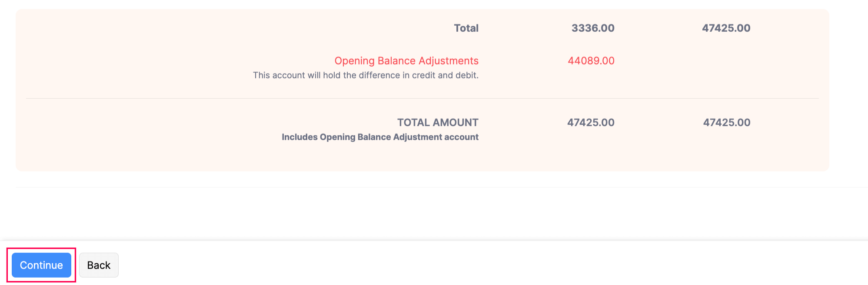Image resolution: width=868 pixels, height=285 pixels.
Task: Click 'This account will hold the difference' description
Action: [366, 75]
